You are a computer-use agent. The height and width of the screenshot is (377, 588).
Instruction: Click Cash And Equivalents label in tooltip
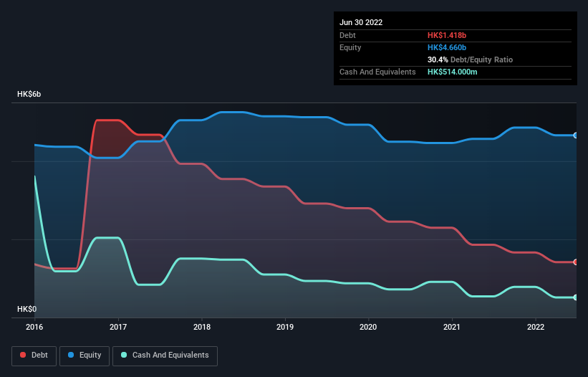point(377,72)
